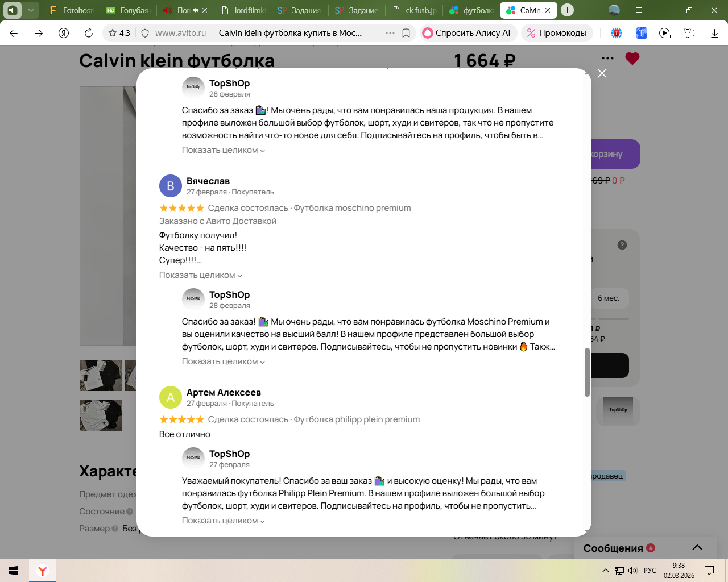The height and width of the screenshot is (582, 728).
Task: Click the question mark help icon on the right panel
Action: 622,245
